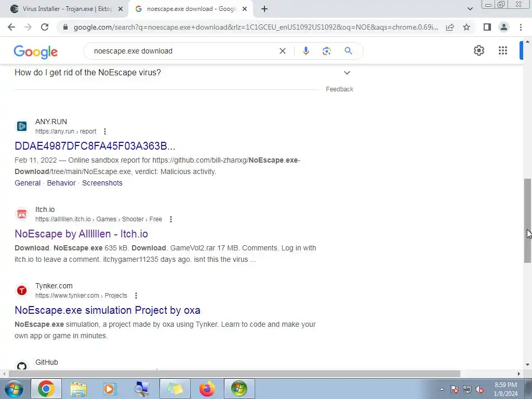Open Sticky Notes on the taskbar
This screenshot has width=532, height=399.
175,389
